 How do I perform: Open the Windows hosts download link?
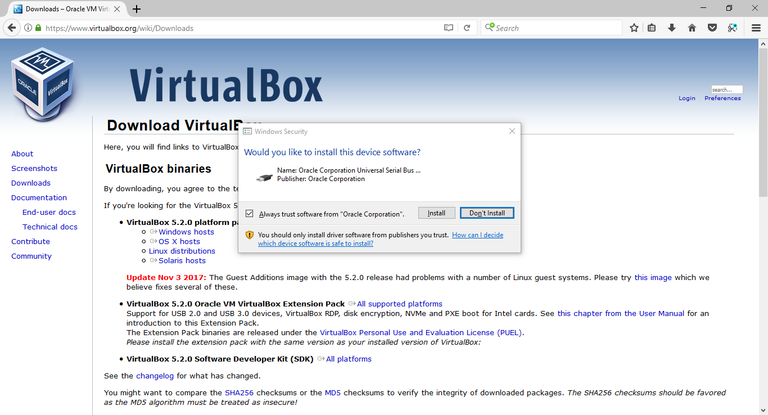186,232
